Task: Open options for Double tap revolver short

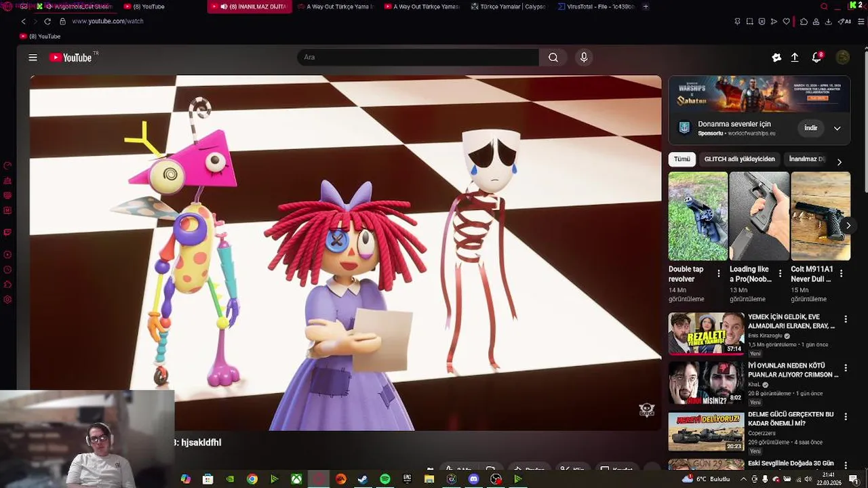Action: pyautogui.click(x=719, y=273)
